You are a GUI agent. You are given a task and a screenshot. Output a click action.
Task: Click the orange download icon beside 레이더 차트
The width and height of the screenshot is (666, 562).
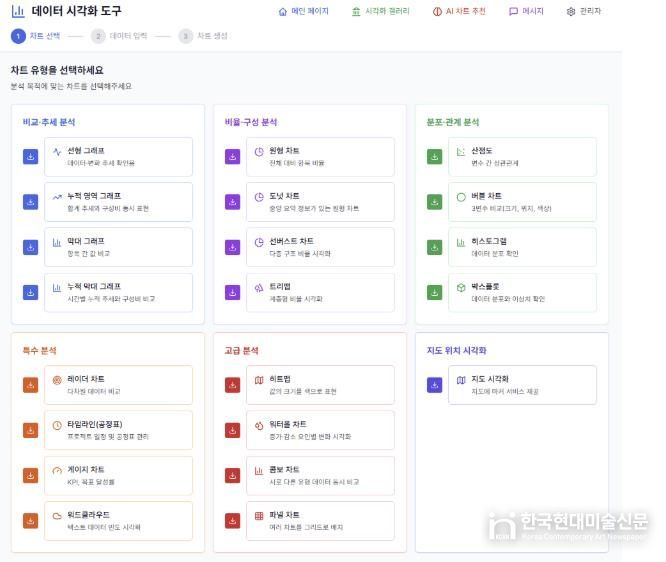click(30, 385)
